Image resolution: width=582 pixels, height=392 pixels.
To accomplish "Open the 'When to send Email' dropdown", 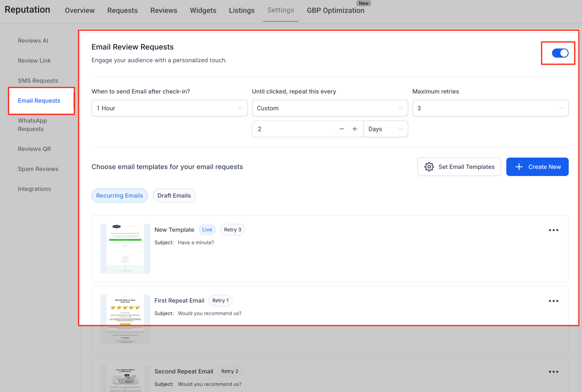I will click(169, 108).
